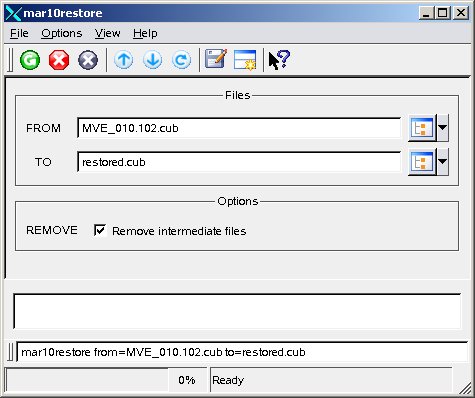Click the gray exit icon

(88, 60)
